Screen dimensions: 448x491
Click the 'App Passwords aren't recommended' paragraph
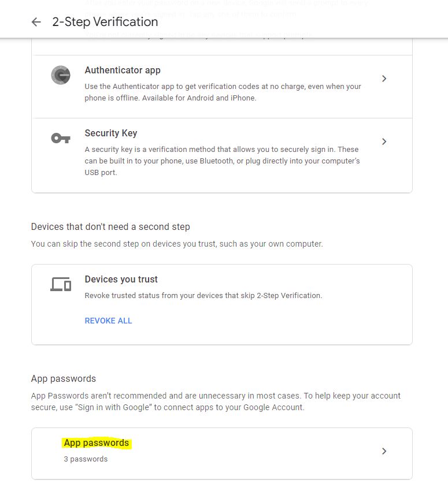pos(216,401)
